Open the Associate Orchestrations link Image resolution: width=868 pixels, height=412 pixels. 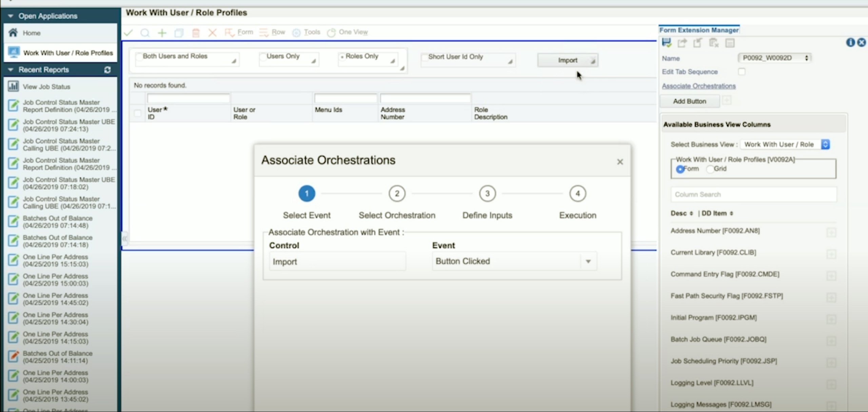[x=698, y=86]
